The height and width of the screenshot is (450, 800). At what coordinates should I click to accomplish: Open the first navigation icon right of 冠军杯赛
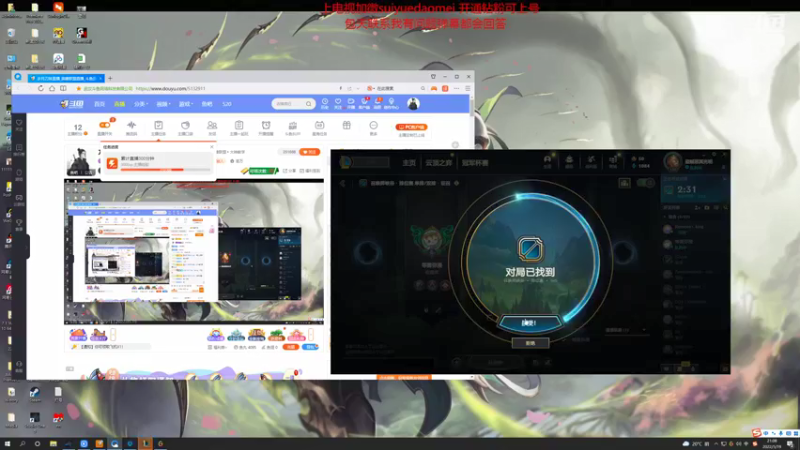[x=547, y=161]
